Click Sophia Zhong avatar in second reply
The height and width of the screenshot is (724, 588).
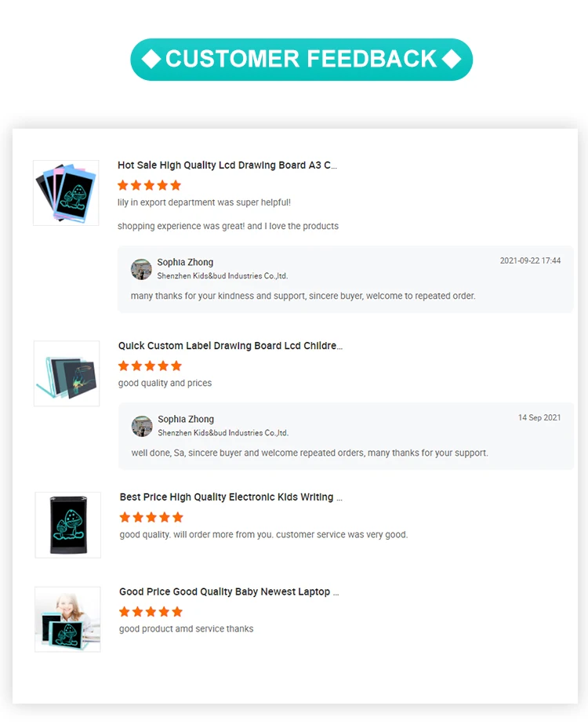pyautogui.click(x=142, y=426)
